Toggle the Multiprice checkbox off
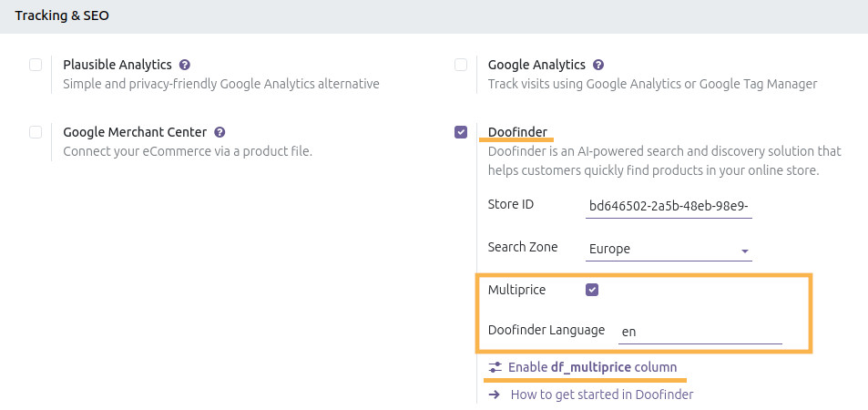The height and width of the screenshot is (410, 868). (x=592, y=290)
